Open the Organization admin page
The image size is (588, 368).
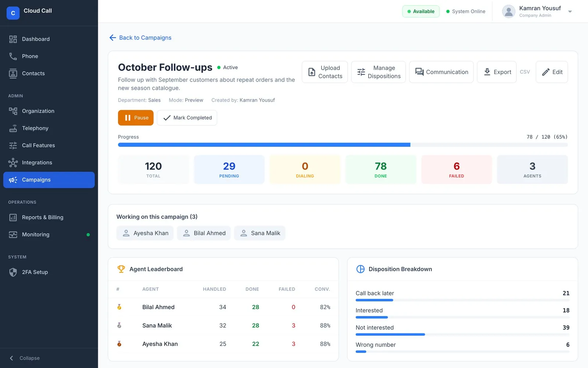tap(49, 111)
